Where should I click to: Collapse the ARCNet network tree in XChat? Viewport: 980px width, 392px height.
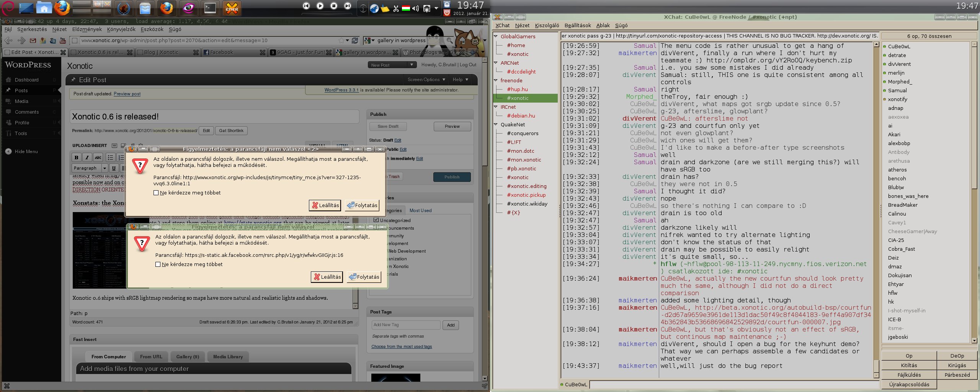tap(496, 63)
